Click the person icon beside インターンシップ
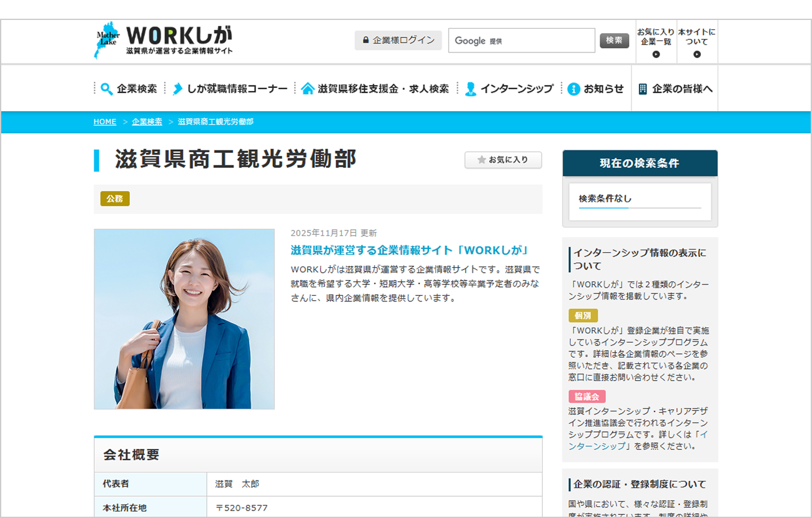The width and height of the screenshot is (812, 518). [470, 89]
